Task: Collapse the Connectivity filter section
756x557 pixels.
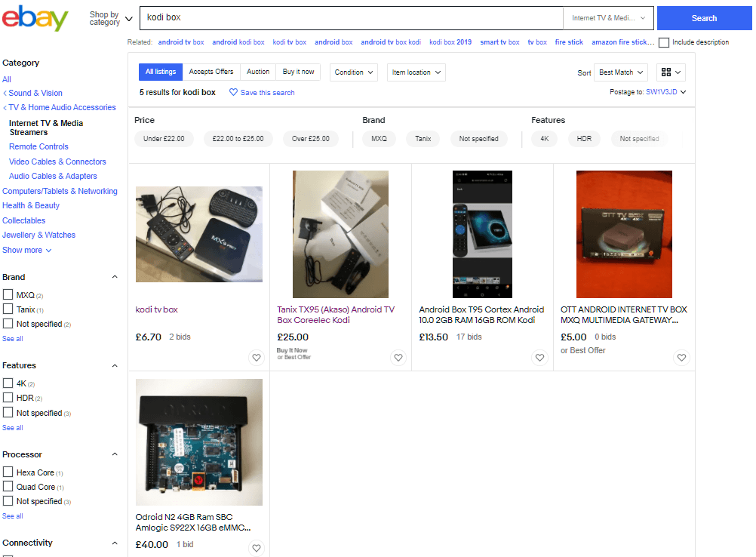Action: pyautogui.click(x=115, y=543)
